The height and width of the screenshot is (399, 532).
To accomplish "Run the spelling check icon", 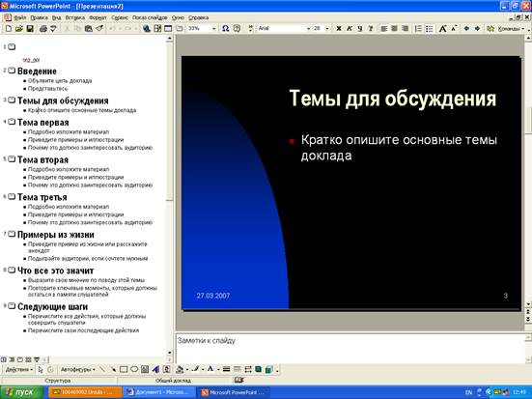I will pos(53,29).
